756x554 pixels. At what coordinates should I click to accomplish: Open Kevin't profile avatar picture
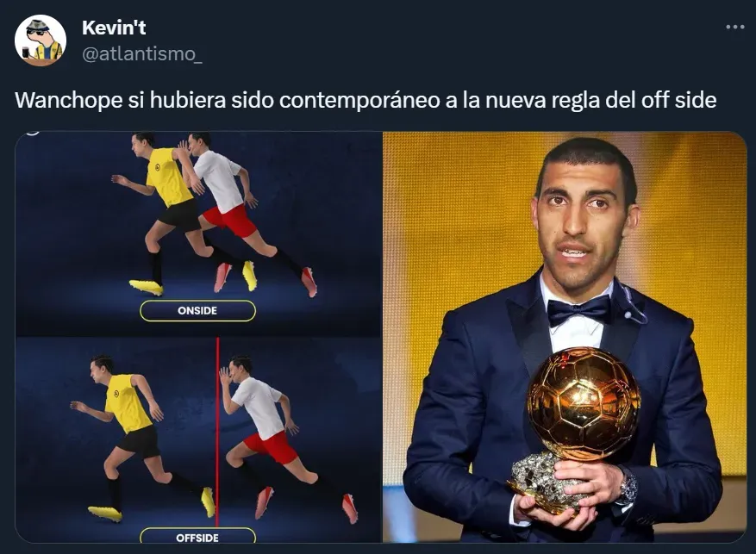point(41,40)
